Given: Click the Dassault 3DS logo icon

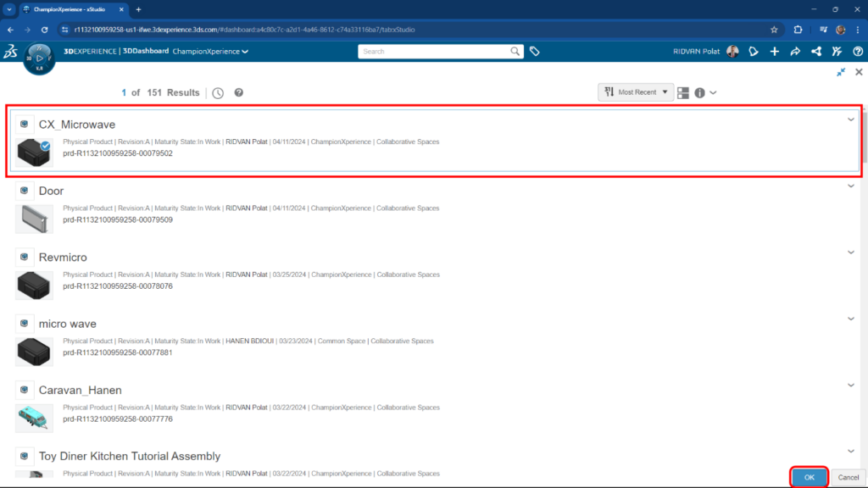Looking at the screenshot, I should [x=10, y=52].
